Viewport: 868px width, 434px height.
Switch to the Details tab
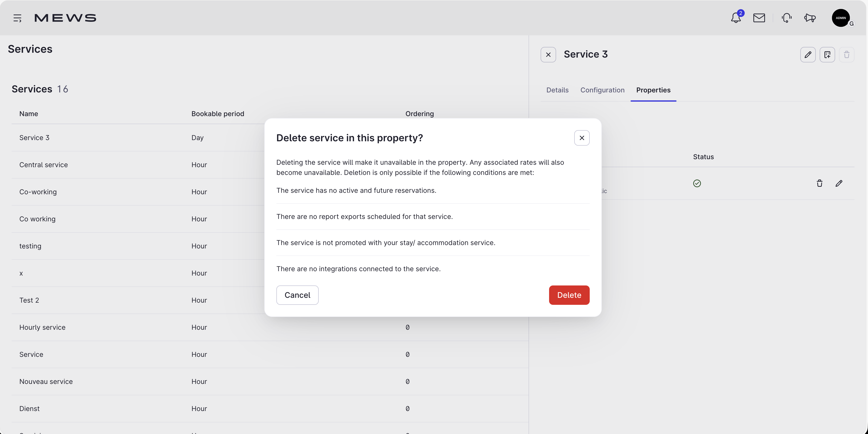(557, 90)
